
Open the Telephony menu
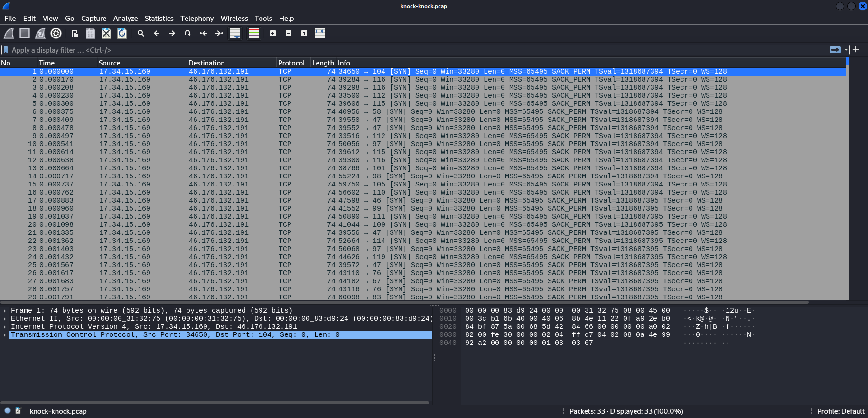[x=197, y=19]
